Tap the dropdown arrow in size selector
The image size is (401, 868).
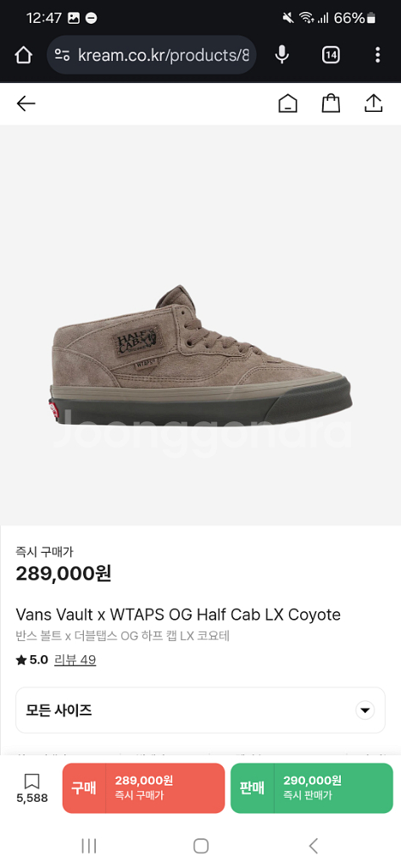pyautogui.click(x=365, y=710)
